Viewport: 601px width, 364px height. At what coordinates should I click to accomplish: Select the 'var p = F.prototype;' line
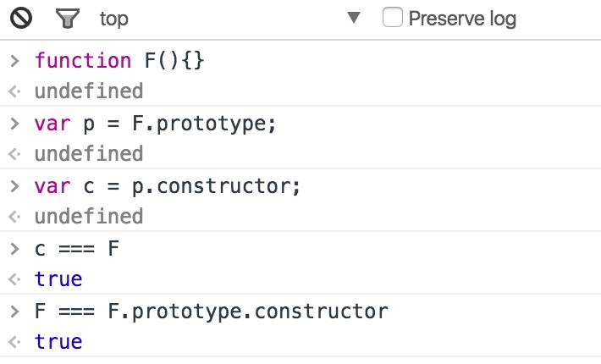[x=155, y=124]
